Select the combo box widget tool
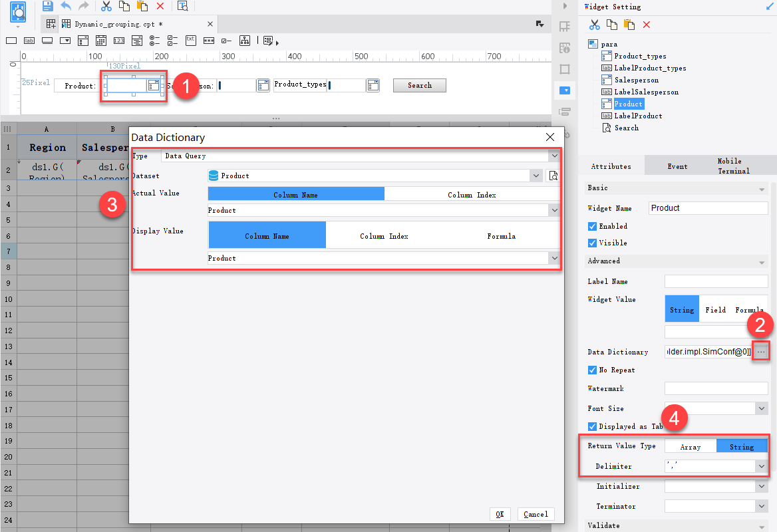This screenshot has height=532, width=777. tap(65, 41)
